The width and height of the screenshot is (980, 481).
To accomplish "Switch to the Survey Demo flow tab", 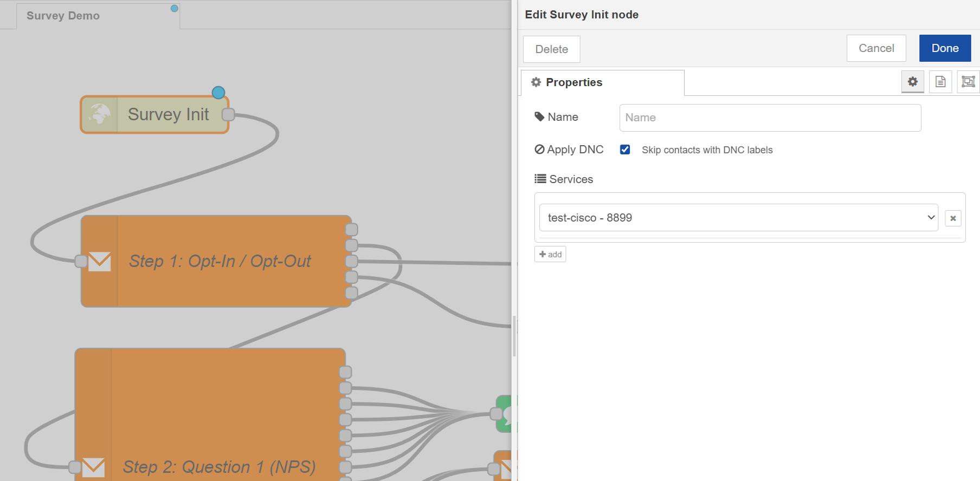I will tap(63, 16).
